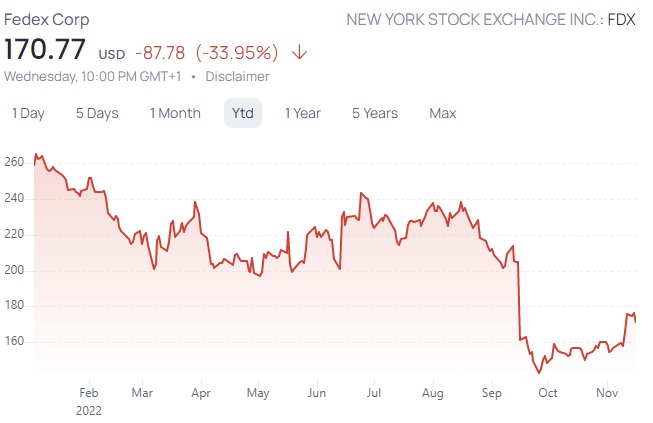Click the New York Stock Exchange label
The image size is (653, 423).
(472, 19)
